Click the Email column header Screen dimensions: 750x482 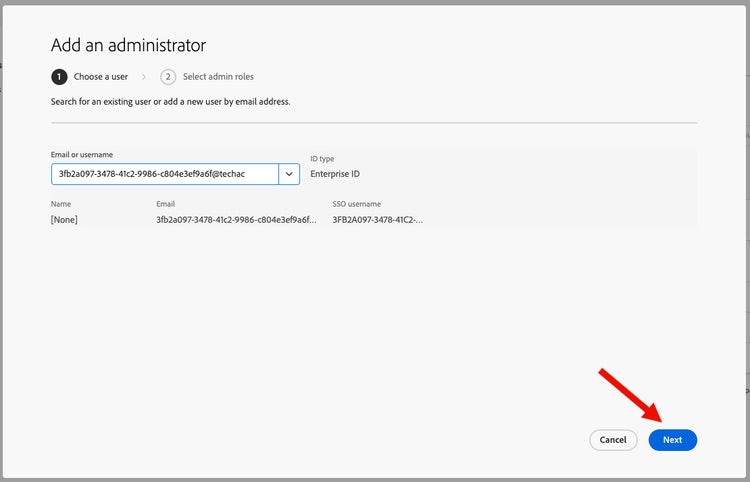coord(165,204)
